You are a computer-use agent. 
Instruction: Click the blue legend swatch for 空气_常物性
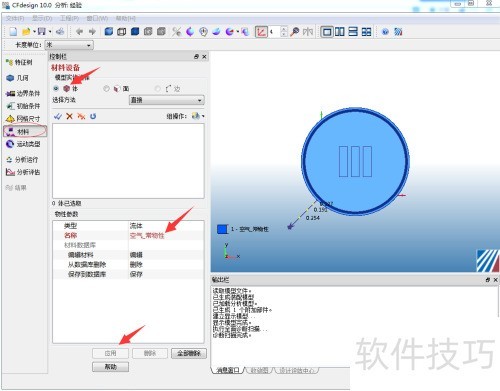pyautogui.click(x=222, y=229)
